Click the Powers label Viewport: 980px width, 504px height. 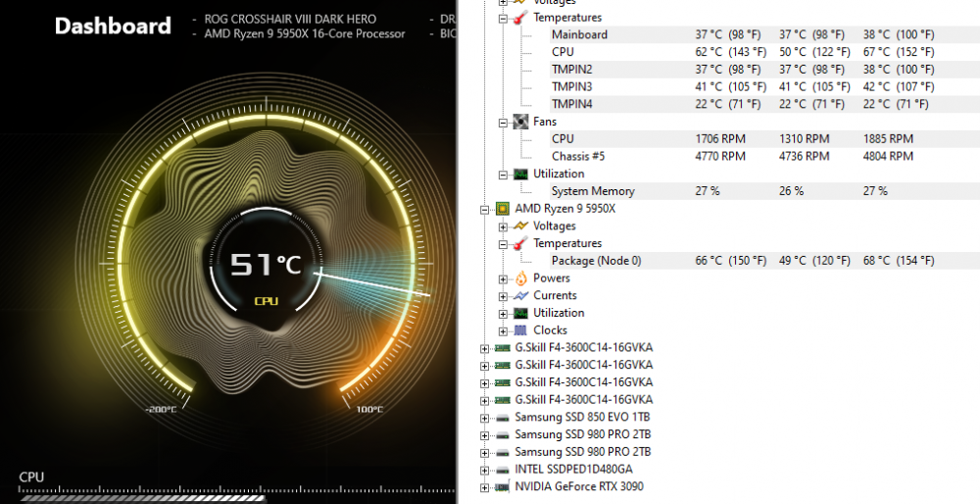(x=551, y=278)
